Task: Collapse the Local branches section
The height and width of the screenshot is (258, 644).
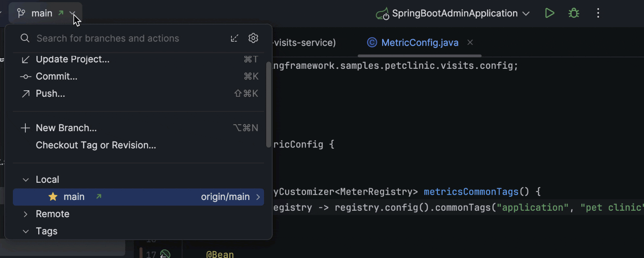Action: point(24,179)
